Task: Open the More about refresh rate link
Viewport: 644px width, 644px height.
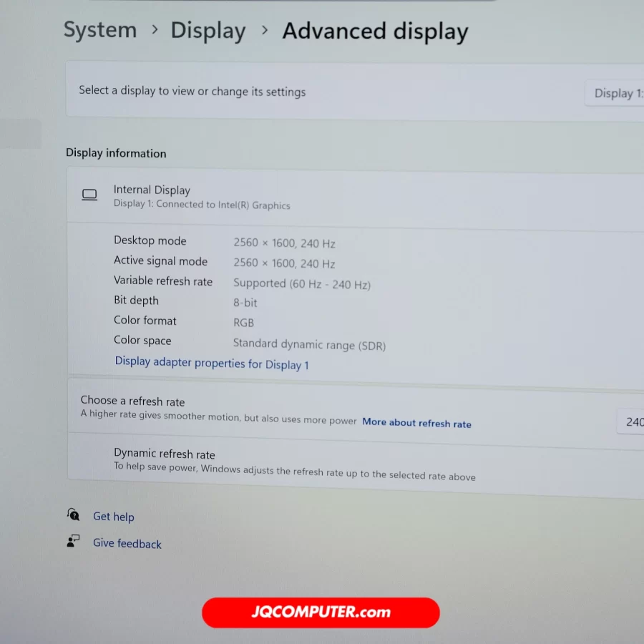Action: click(416, 423)
